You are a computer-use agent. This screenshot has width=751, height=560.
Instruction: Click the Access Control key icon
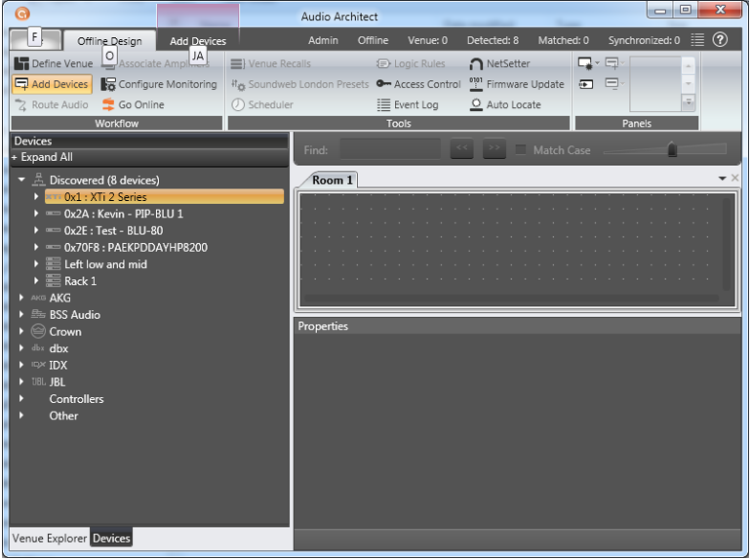[383, 85]
